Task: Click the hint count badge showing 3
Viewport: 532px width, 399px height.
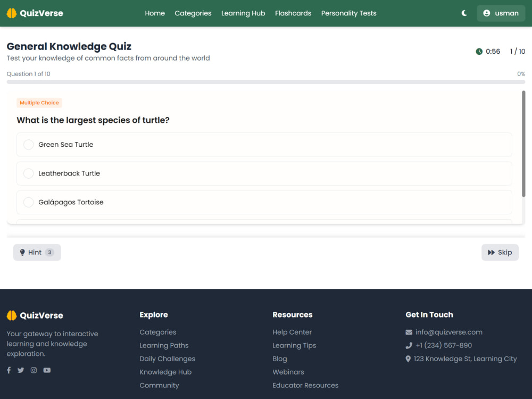Action: pyautogui.click(x=49, y=252)
